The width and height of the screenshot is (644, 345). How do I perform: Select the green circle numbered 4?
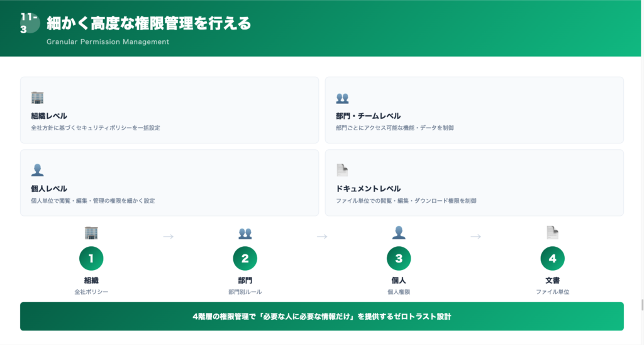[x=552, y=259]
